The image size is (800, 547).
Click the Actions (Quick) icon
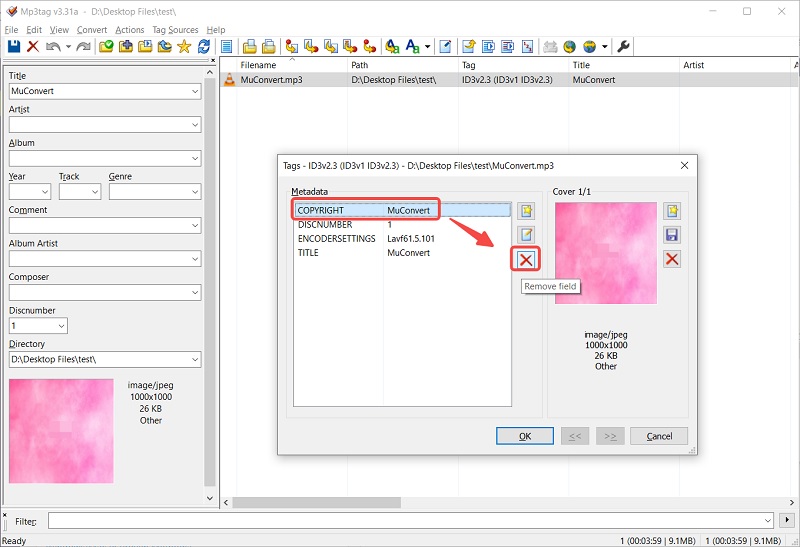pos(412,46)
